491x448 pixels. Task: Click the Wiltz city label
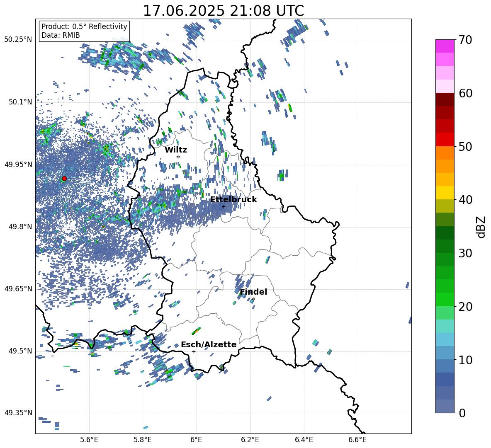(176, 150)
